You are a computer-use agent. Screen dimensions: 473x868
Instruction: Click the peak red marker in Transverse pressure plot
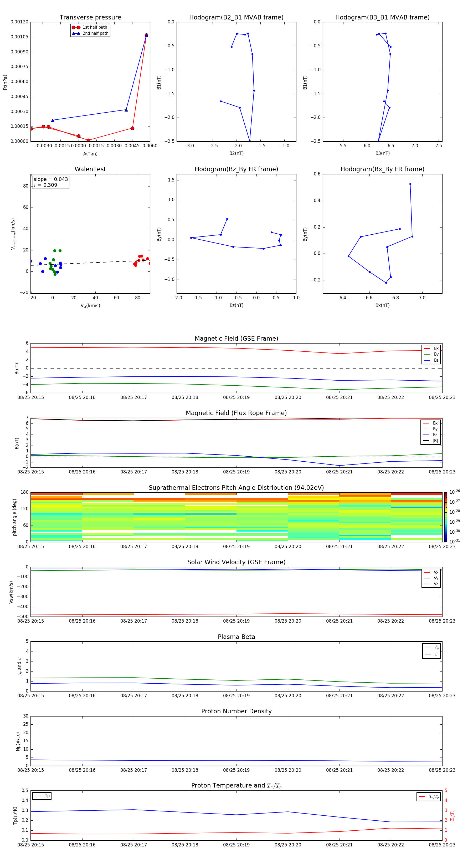(146, 35)
